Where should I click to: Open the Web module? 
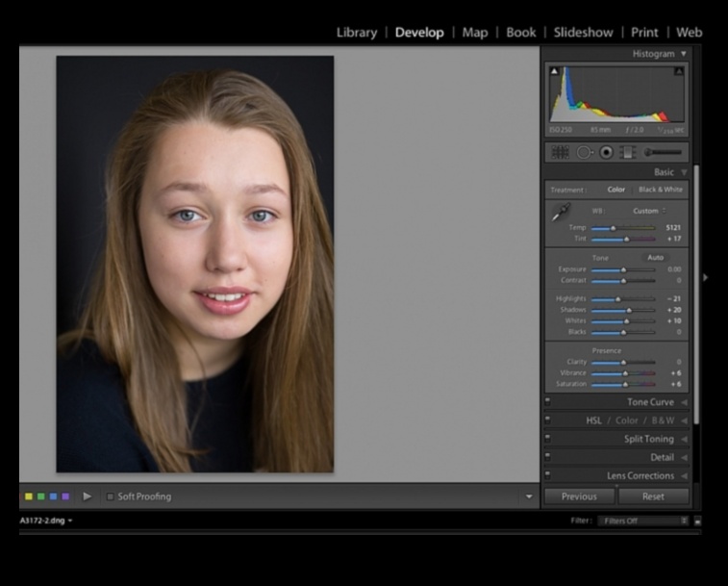coord(689,33)
